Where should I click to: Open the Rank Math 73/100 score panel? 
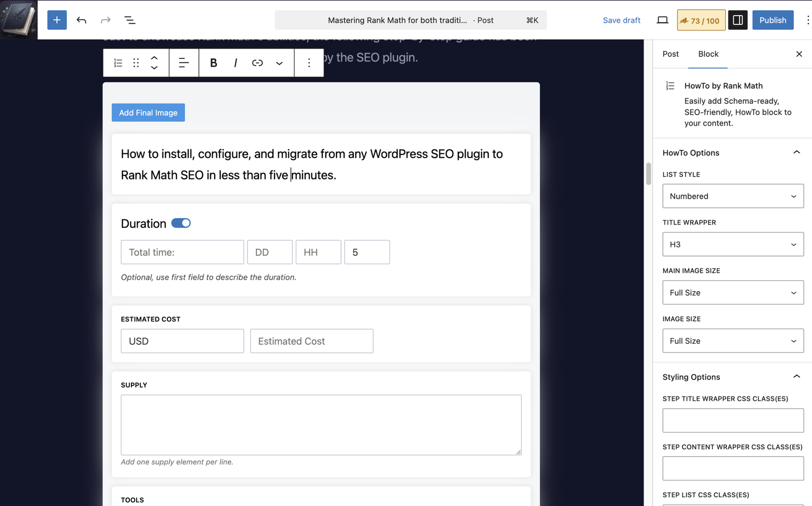pos(701,20)
